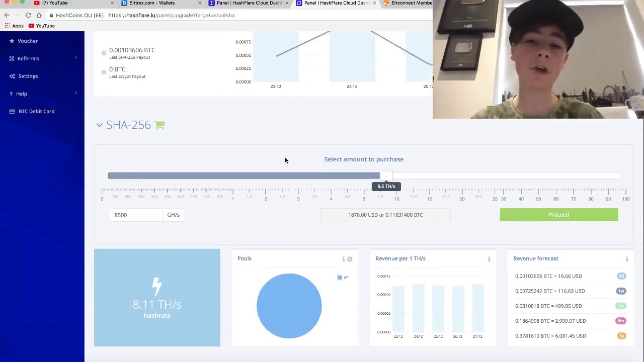The height and width of the screenshot is (362, 644).
Task: Click the '0.00103606 BTC' payout value
Action: pos(132,50)
